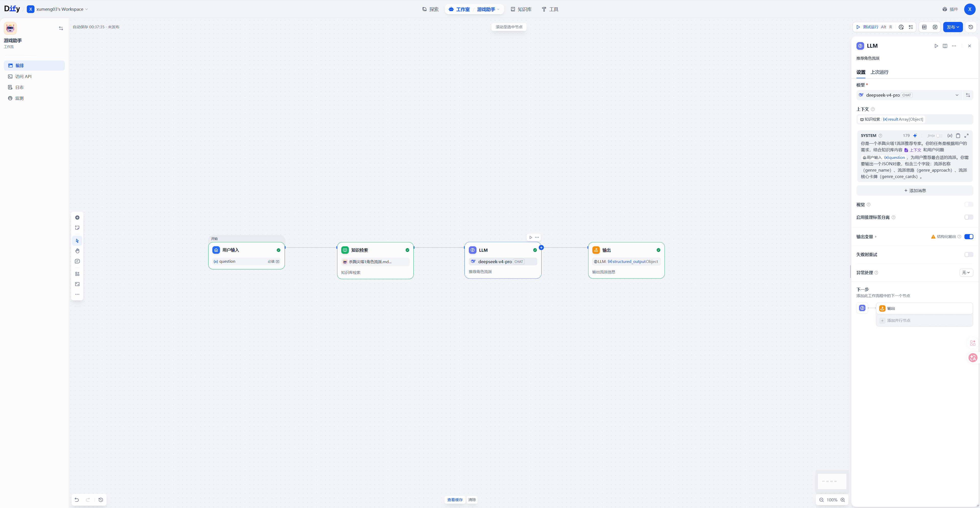Viewport: 980px width, 508px height.
Task: Open 游戏助手 app switcher dropdown in top nav
Action: tap(488, 9)
